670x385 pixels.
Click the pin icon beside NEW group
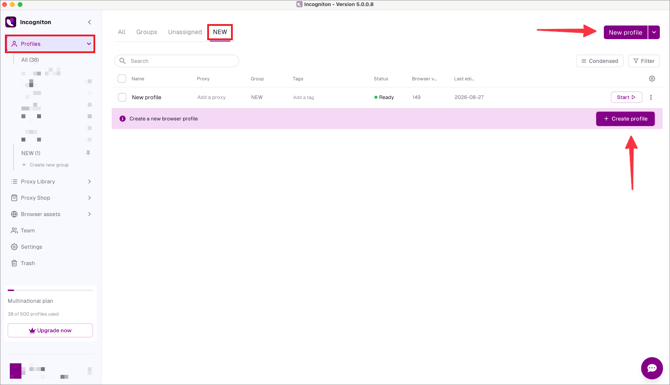pyautogui.click(x=88, y=153)
